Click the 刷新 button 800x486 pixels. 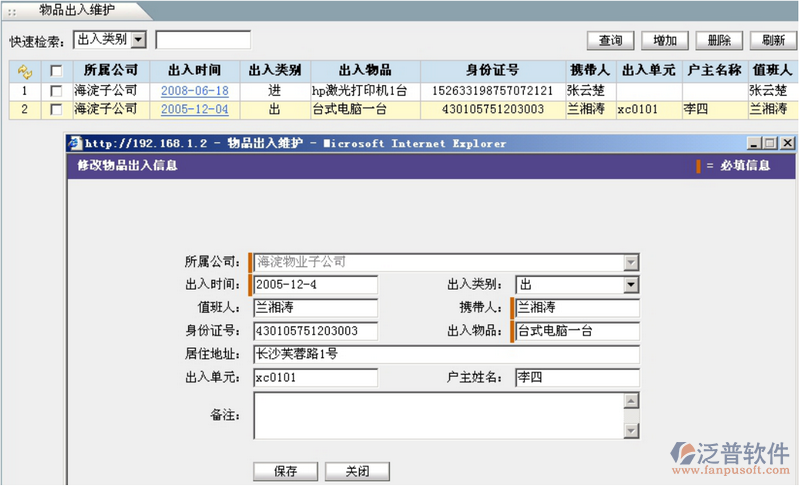[x=773, y=40]
